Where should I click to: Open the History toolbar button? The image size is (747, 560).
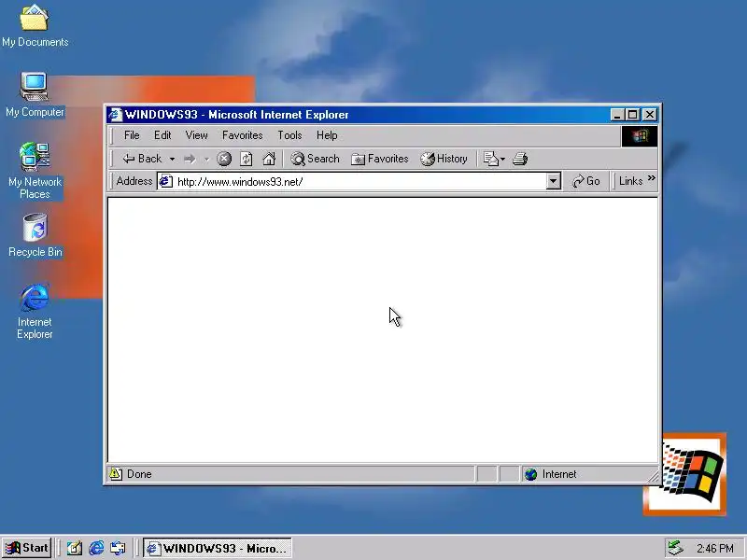(x=444, y=159)
